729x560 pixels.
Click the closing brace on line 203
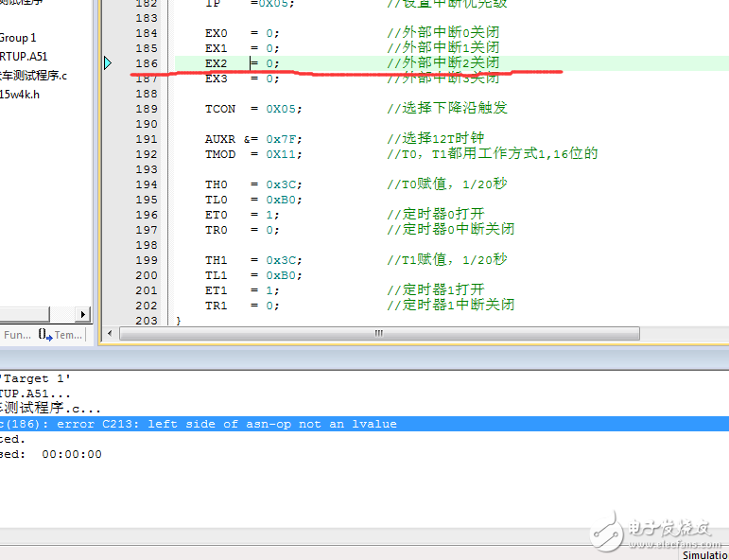pos(179,321)
